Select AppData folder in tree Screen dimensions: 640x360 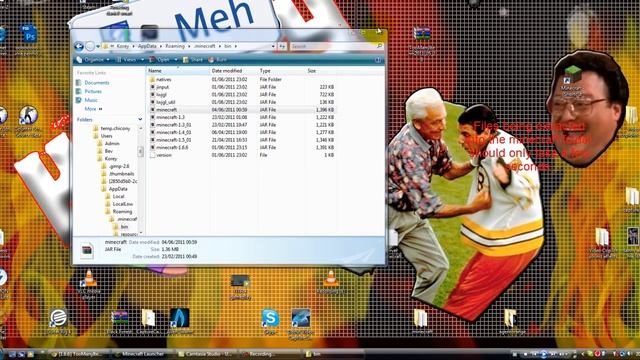point(118,189)
